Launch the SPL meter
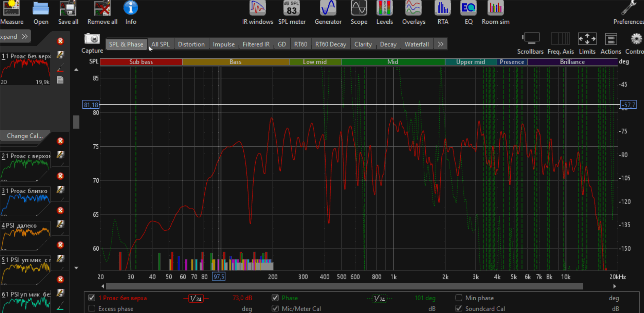 click(x=292, y=13)
